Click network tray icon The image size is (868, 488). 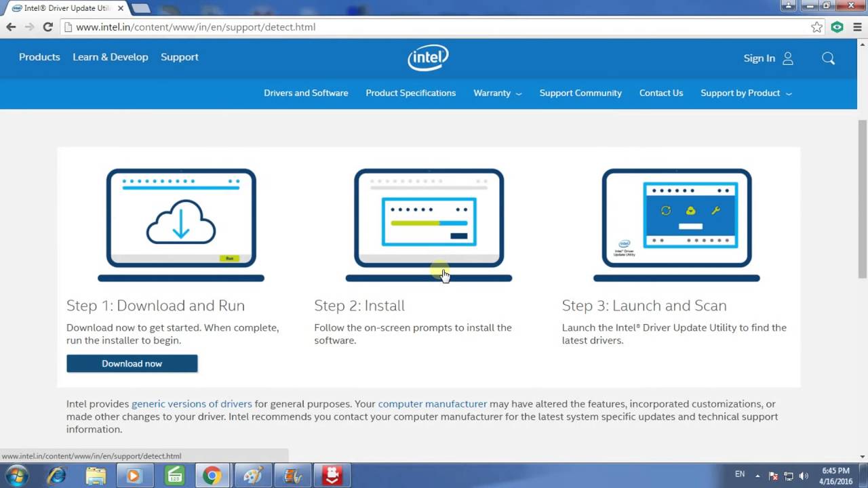point(789,476)
